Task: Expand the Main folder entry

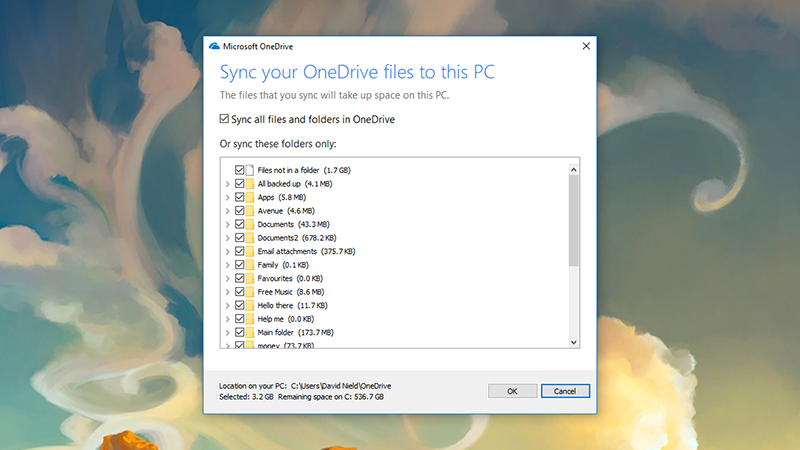Action: [x=228, y=332]
